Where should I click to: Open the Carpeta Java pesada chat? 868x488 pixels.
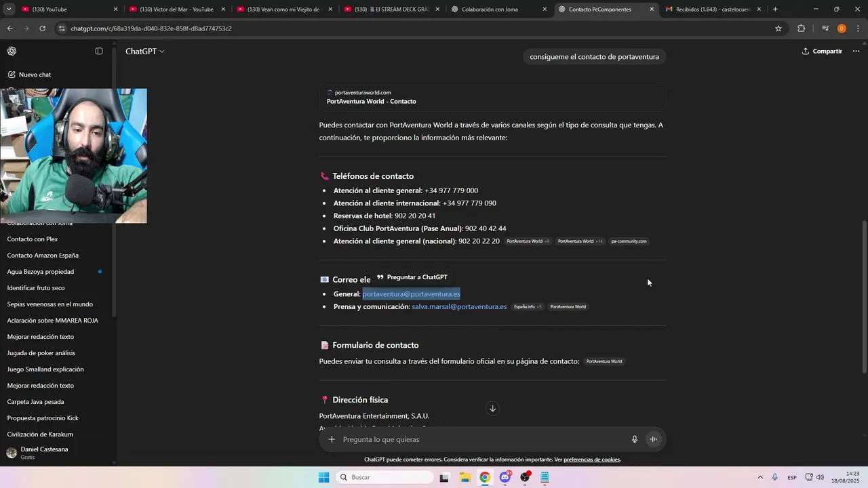coord(35,402)
